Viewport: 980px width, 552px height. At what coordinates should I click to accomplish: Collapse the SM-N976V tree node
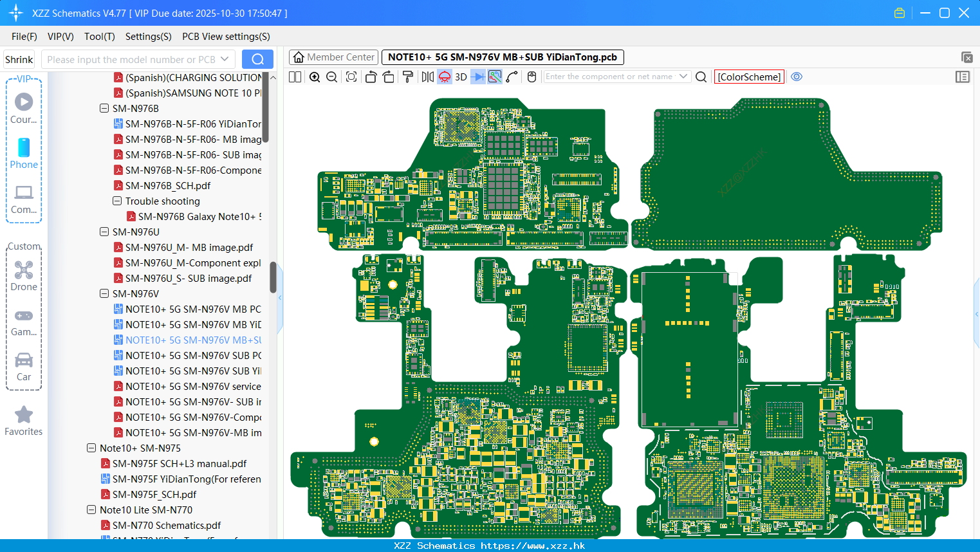104,294
